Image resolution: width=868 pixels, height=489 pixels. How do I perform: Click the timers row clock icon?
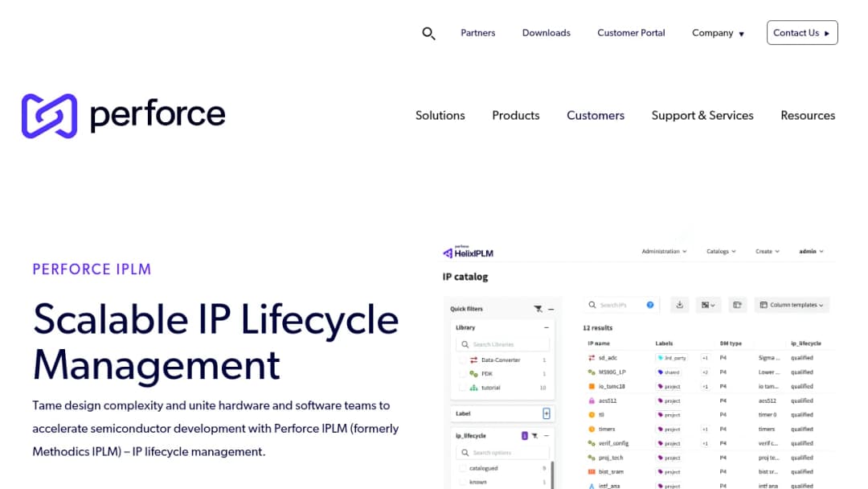pyautogui.click(x=592, y=429)
